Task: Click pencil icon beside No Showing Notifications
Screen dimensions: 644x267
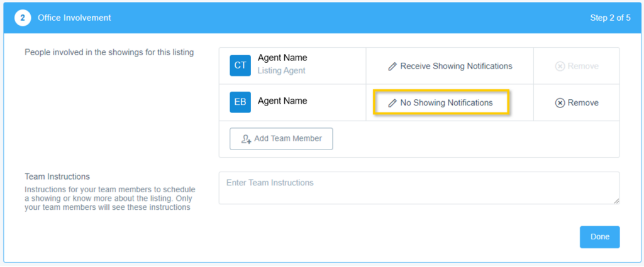Action: [x=392, y=103]
